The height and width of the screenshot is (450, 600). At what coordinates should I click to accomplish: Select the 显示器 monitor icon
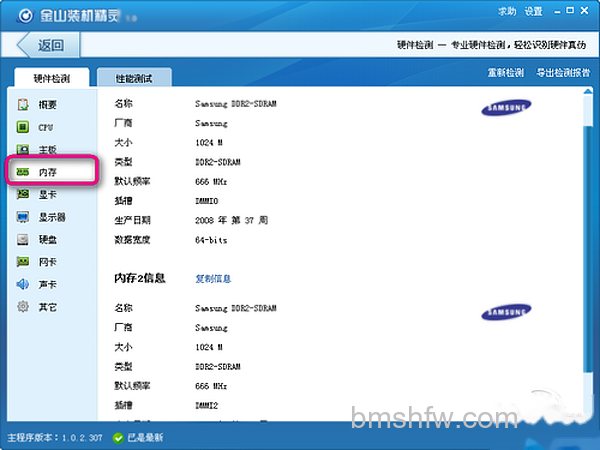[x=23, y=217]
